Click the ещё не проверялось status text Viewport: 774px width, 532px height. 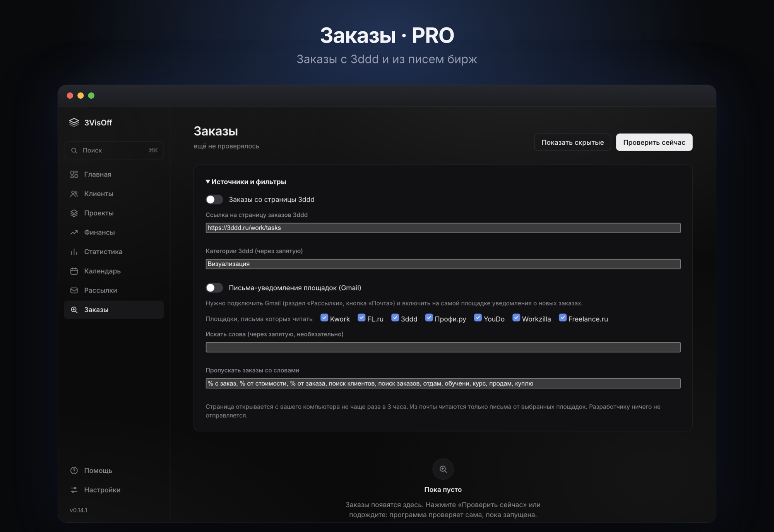pos(226,146)
